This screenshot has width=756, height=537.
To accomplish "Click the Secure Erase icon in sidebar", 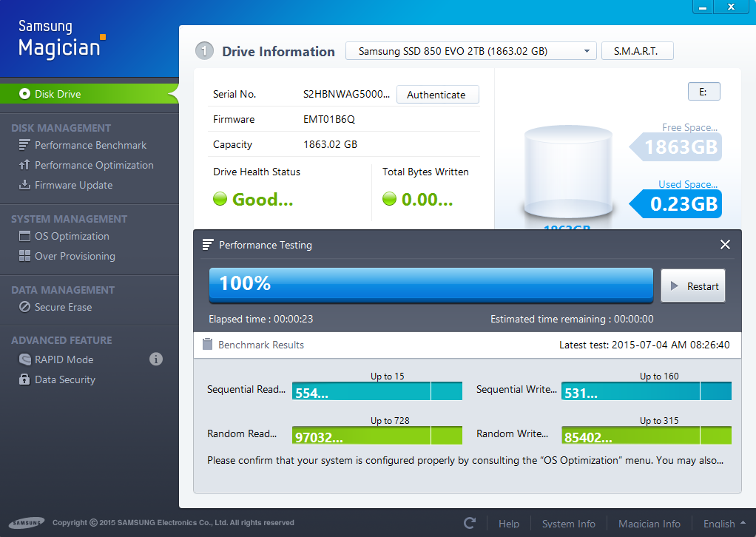I will pyautogui.click(x=24, y=307).
